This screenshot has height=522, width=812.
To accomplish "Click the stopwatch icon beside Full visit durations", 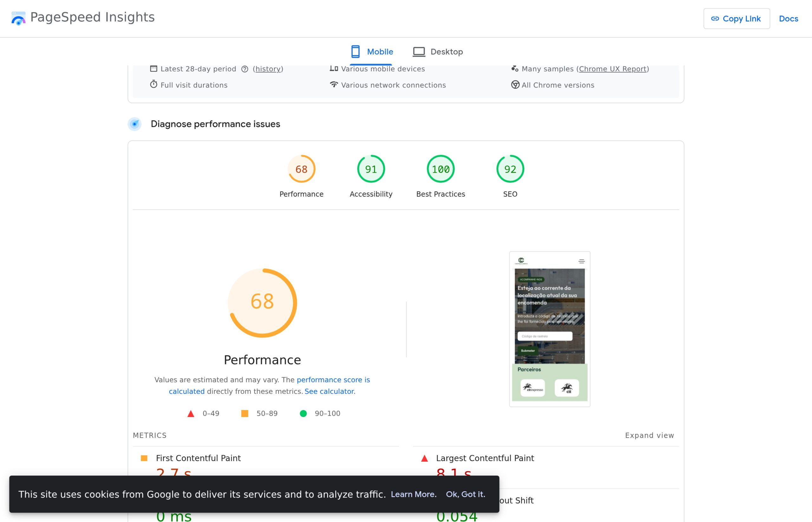I will (x=154, y=85).
